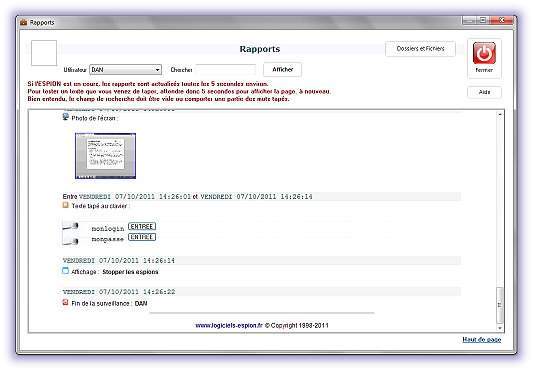Click the Afficher button
Image resolution: width=533 pixels, height=371 pixels.
[282, 69]
